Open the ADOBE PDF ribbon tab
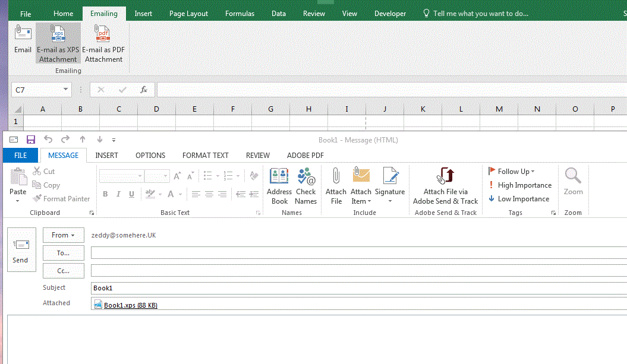Viewport: 627px width, 364px height. (305, 155)
